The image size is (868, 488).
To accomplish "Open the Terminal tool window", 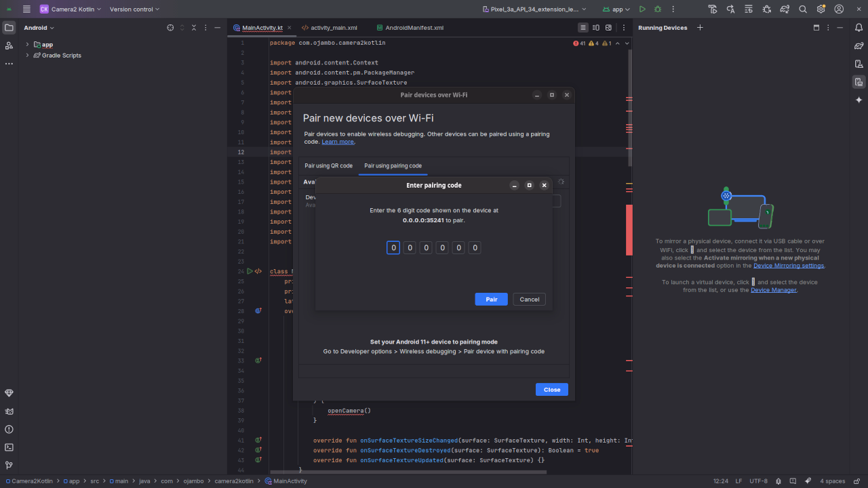I will [x=9, y=447].
